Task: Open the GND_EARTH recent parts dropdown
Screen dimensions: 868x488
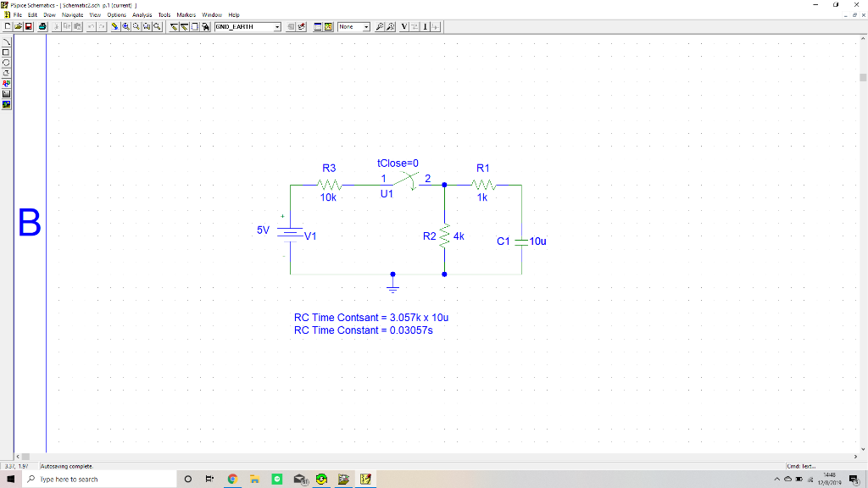Action: point(277,26)
